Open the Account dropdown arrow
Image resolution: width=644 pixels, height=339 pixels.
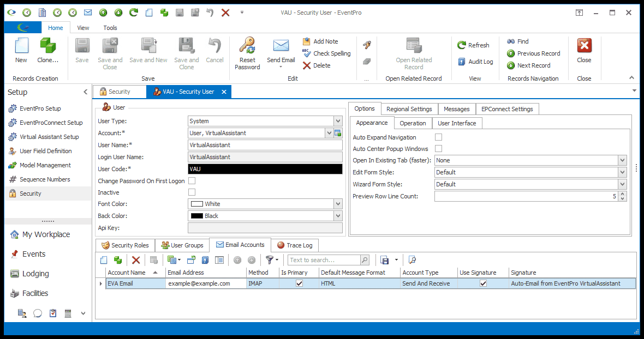pos(329,133)
